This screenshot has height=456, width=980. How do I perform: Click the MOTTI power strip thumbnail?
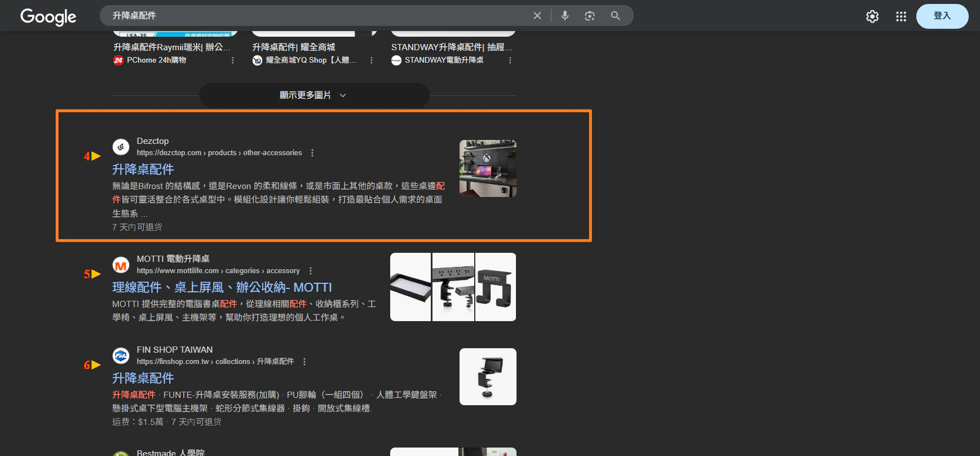point(453,287)
